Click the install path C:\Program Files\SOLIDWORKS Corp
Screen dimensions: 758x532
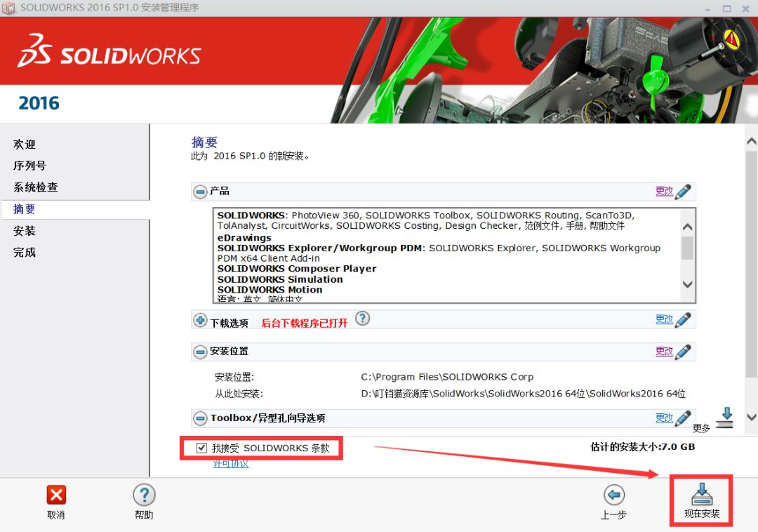[447, 377]
